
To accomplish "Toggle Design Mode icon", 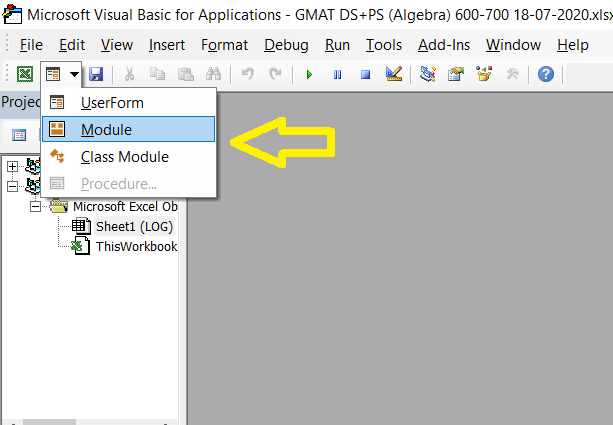I will point(394,74).
